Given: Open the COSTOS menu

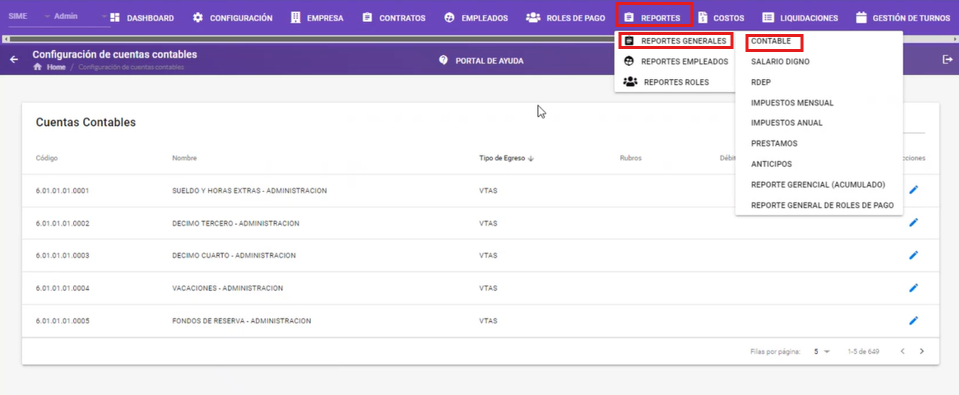Looking at the screenshot, I should [721, 18].
